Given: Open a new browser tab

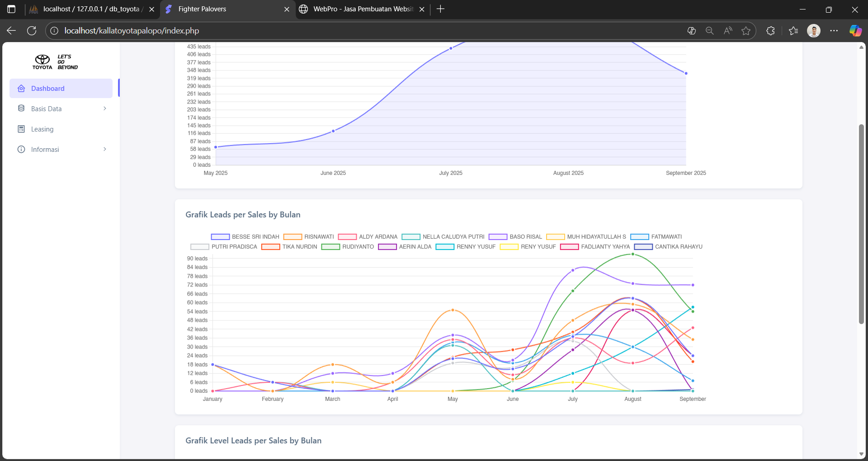Looking at the screenshot, I should click(x=440, y=9).
